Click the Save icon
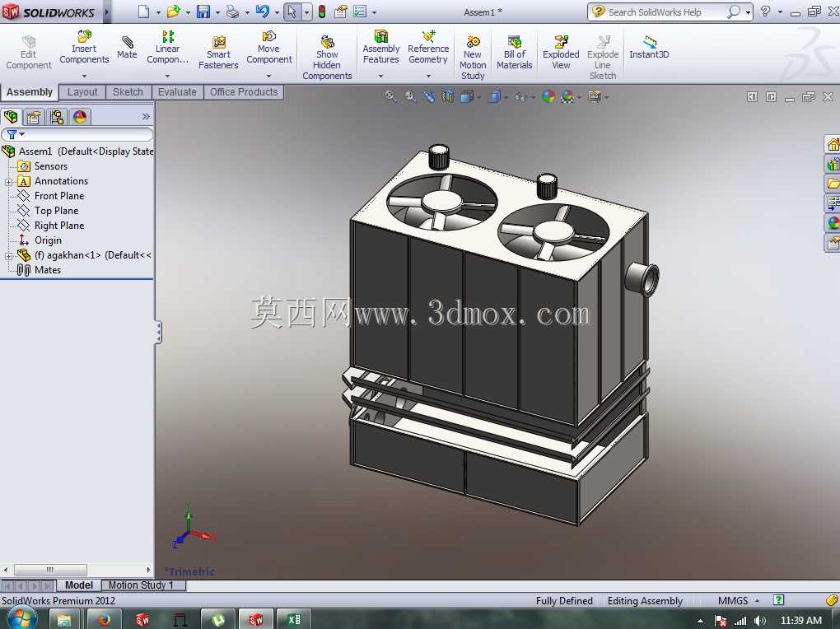Viewport: 840px width, 629px height. pyautogui.click(x=203, y=12)
